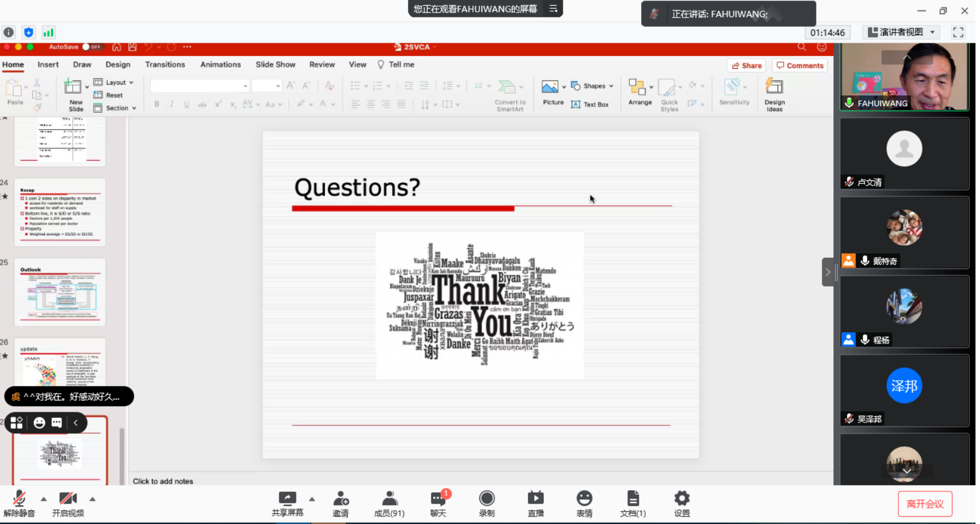
Task: Collapse the participant video panel
Action: [x=828, y=272]
